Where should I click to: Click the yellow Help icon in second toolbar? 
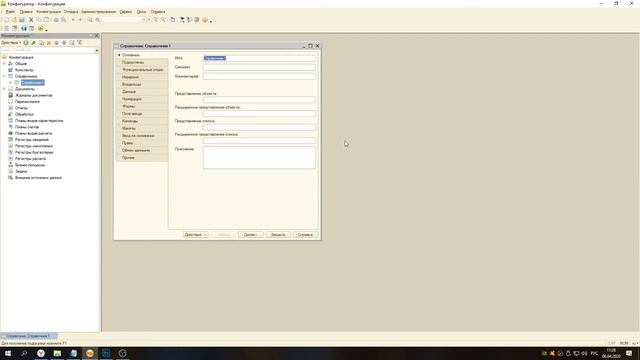tap(40, 28)
